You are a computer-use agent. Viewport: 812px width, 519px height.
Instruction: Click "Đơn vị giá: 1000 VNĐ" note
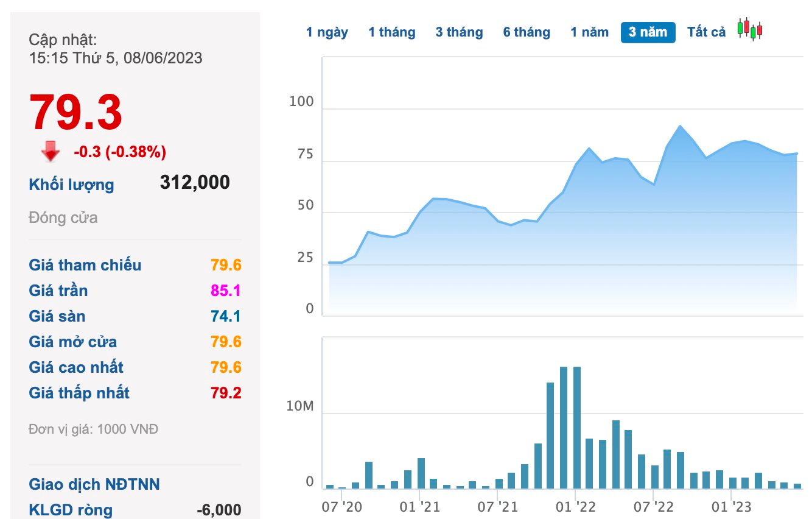tap(94, 429)
